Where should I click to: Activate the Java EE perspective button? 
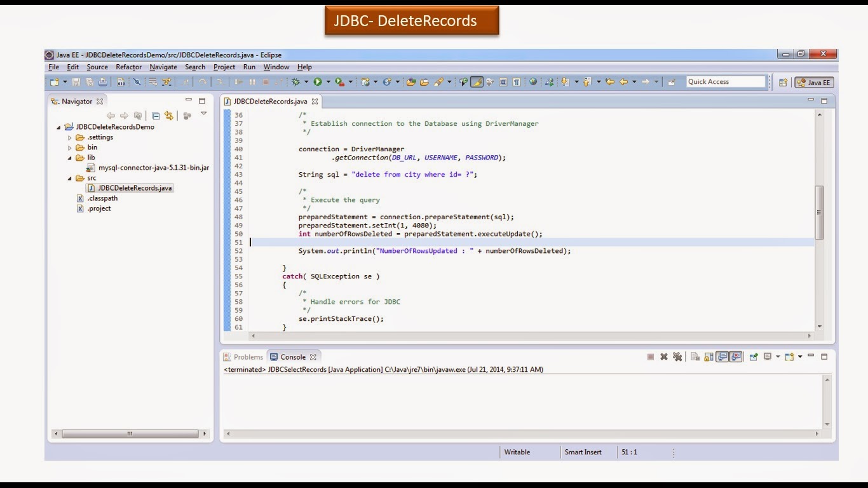coord(815,82)
